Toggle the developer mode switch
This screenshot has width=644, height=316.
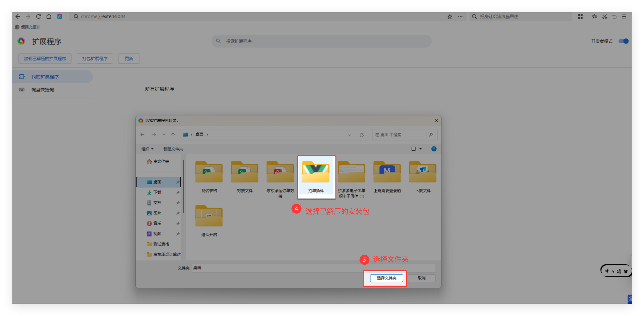(623, 41)
